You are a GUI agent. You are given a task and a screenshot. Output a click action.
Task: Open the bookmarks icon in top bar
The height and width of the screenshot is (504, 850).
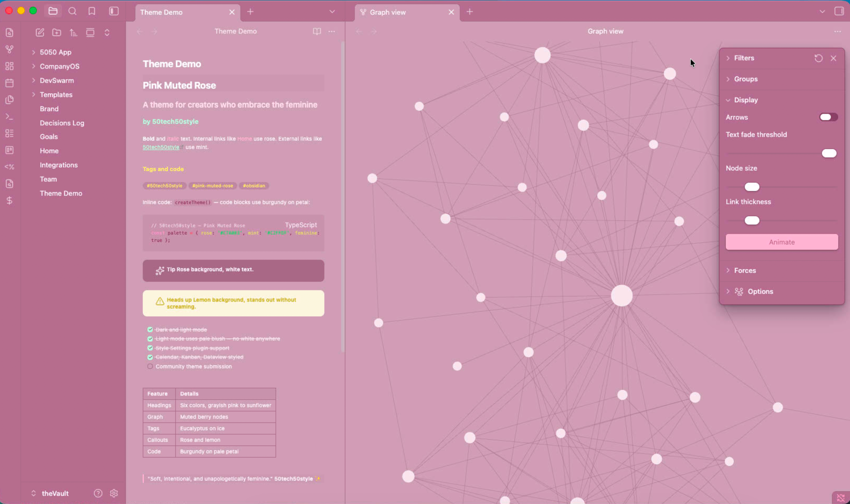coord(92,11)
